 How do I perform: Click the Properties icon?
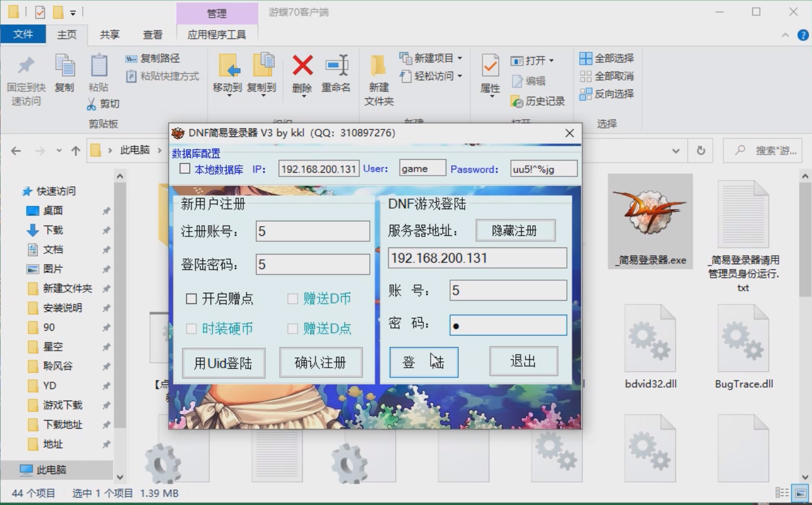pos(490,66)
